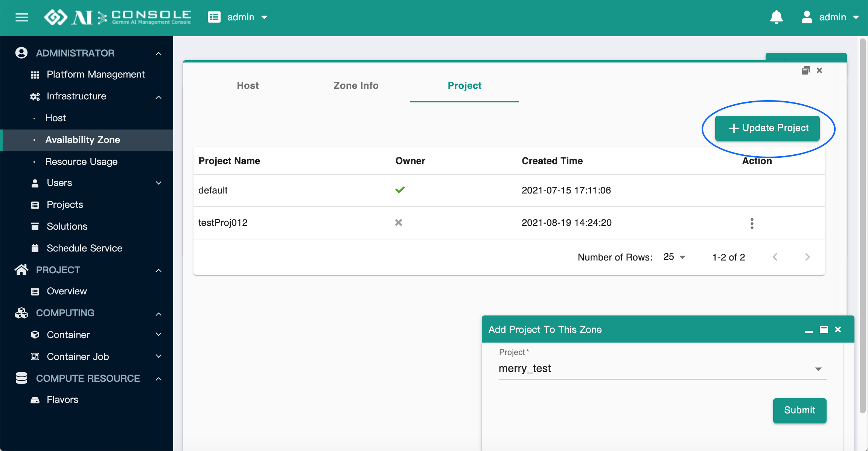Open Solutions page
Viewport: 868px width, 451px height.
click(67, 227)
